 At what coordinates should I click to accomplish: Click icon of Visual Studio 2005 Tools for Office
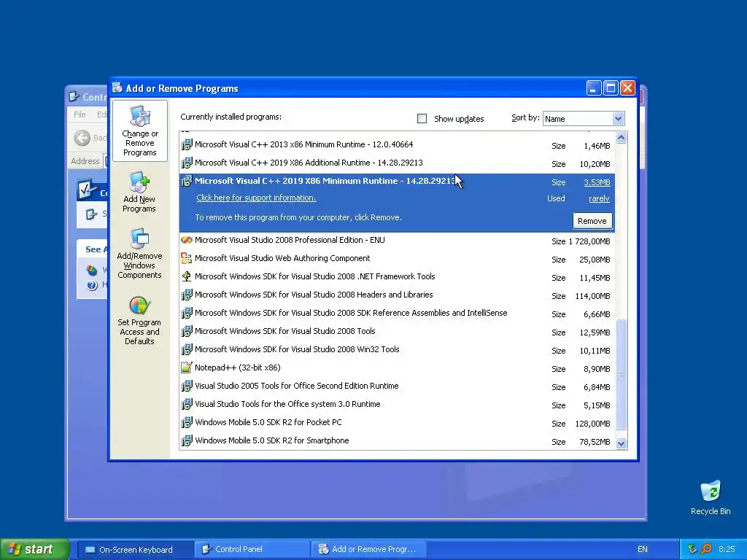click(x=187, y=386)
